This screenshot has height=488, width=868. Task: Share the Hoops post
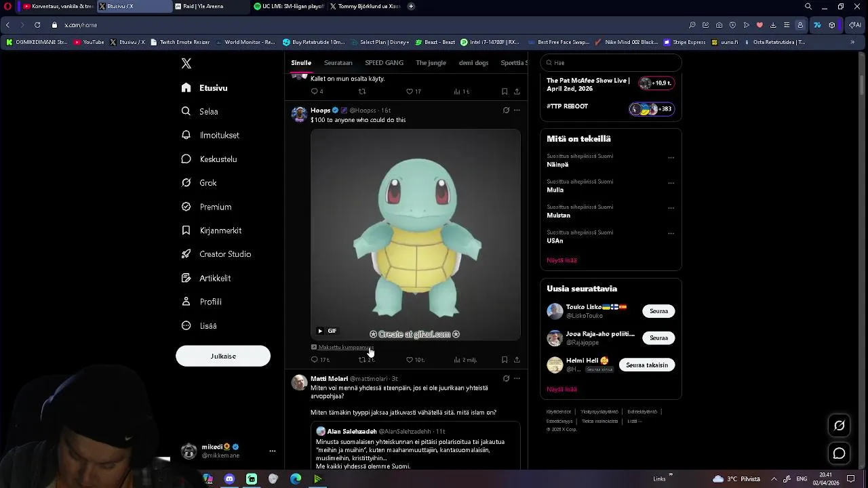click(x=517, y=360)
